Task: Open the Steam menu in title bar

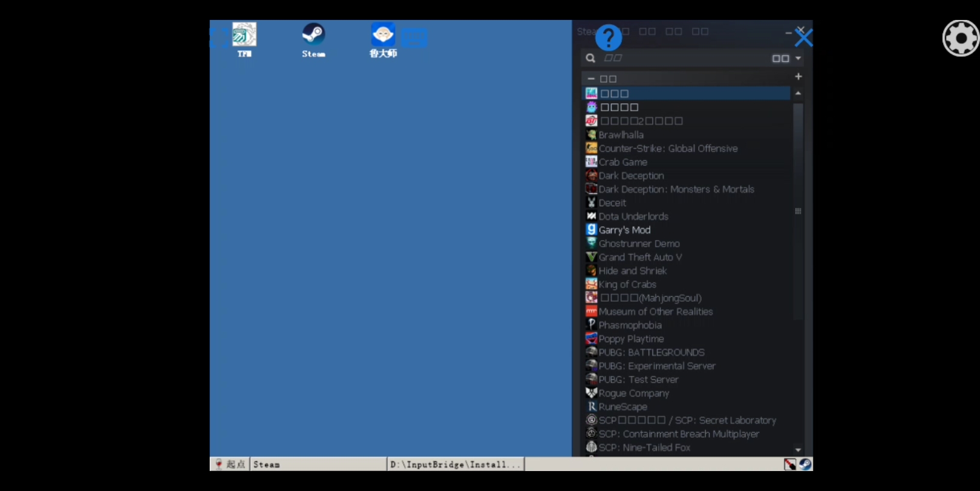Action: click(x=586, y=31)
